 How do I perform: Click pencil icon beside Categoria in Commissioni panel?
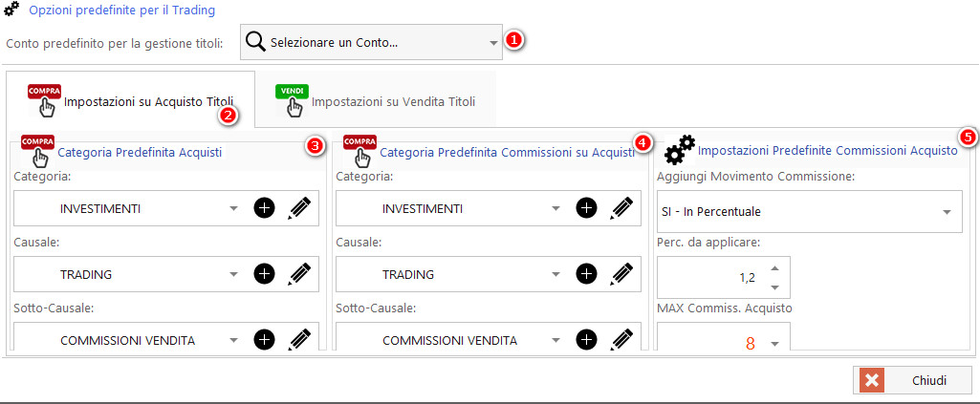coord(622,208)
